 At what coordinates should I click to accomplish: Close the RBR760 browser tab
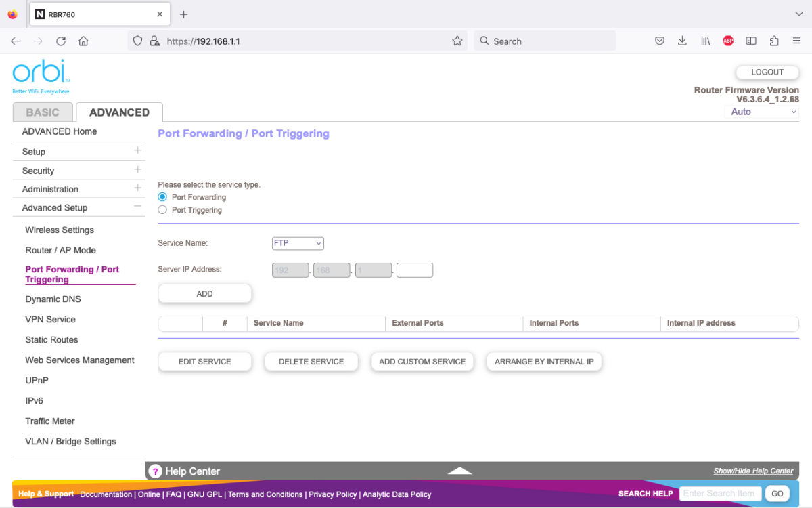(x=160, y=14)
